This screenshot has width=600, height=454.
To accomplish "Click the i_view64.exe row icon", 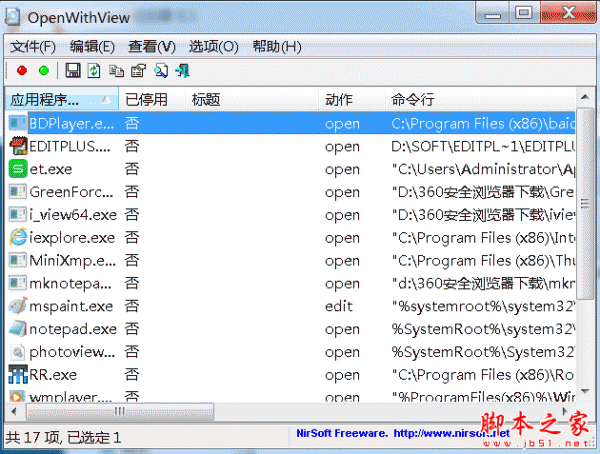I will (x=18, y=214).
